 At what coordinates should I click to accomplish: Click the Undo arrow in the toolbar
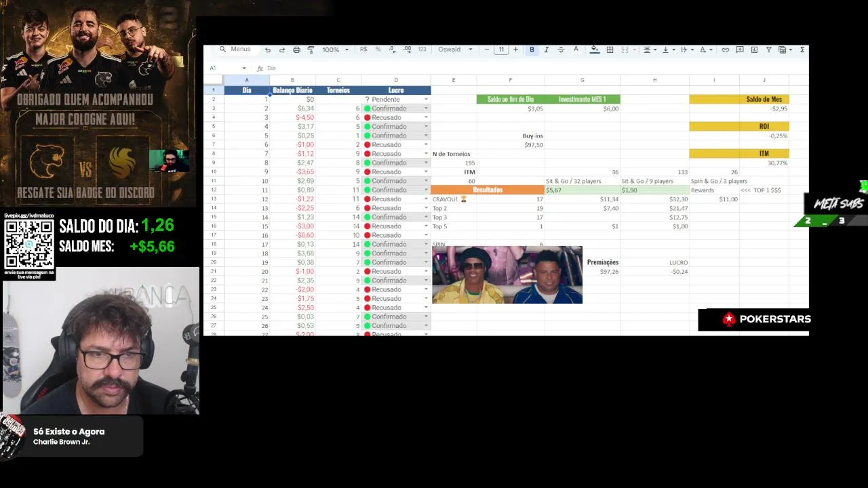[267, 49]
